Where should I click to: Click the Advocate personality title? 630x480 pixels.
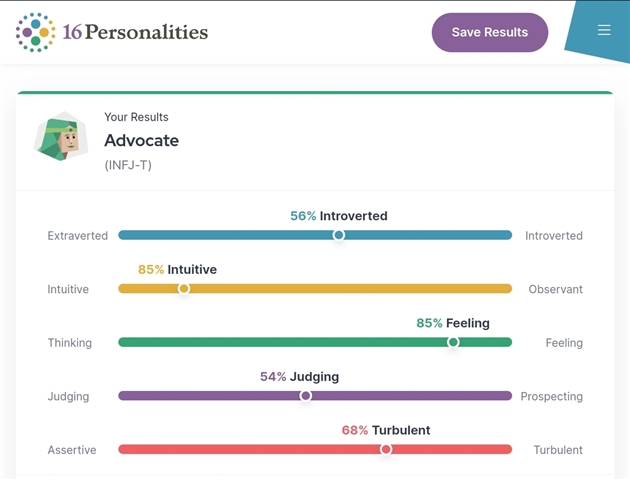point(141,141)
